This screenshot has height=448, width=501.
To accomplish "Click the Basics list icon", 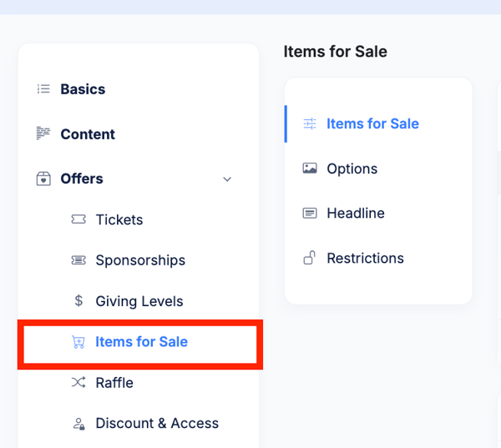I will coord(43,89).
